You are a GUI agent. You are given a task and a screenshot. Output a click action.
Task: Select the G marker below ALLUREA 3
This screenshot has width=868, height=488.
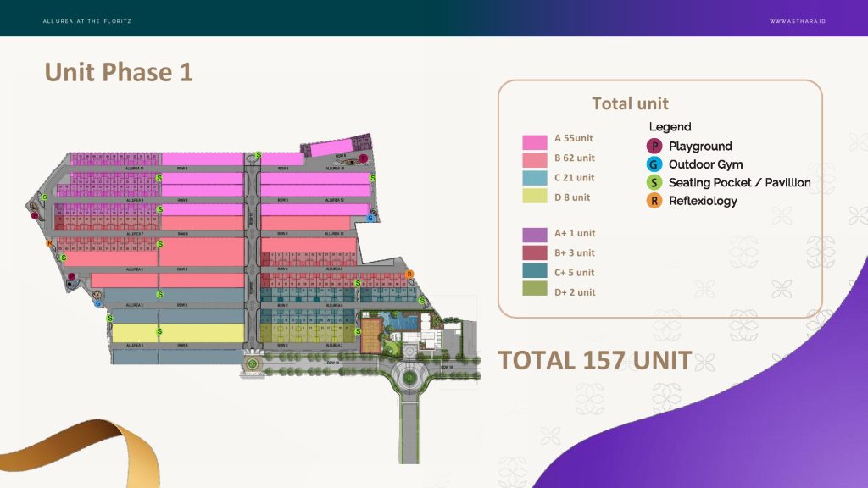coord(97,302)
